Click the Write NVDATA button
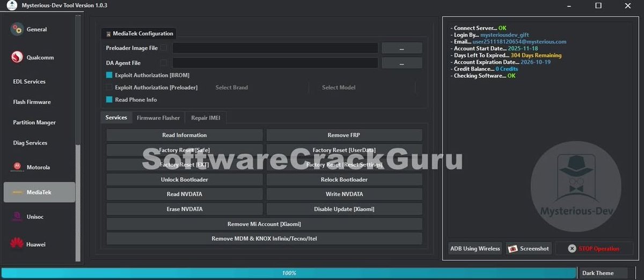This screenshot has height=280, width=644. 344,194
